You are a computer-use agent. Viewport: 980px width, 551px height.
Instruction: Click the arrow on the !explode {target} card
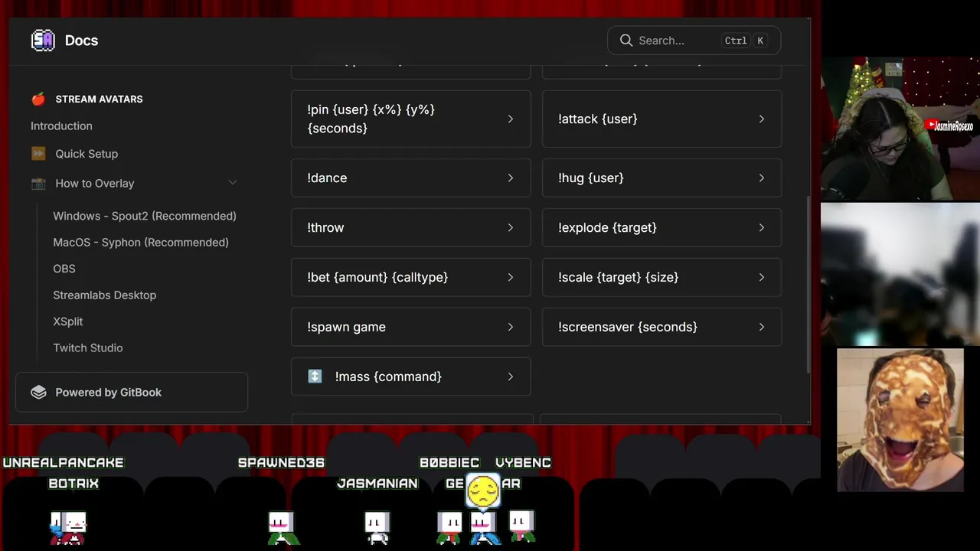pos(762,227)
